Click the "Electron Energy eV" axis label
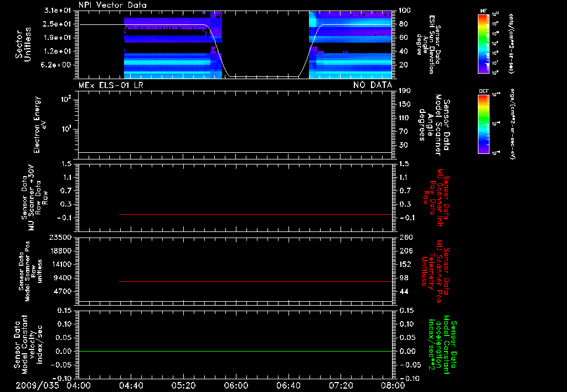Screen dimensions: 567x392 40,125
